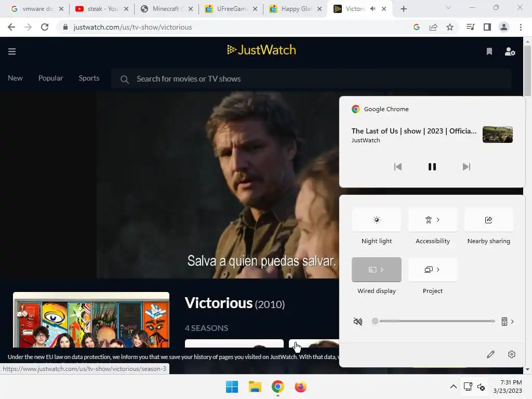Screen dimensions: 532x399
Task: Expand Project options chevron
Action: (x=438, y=270)
